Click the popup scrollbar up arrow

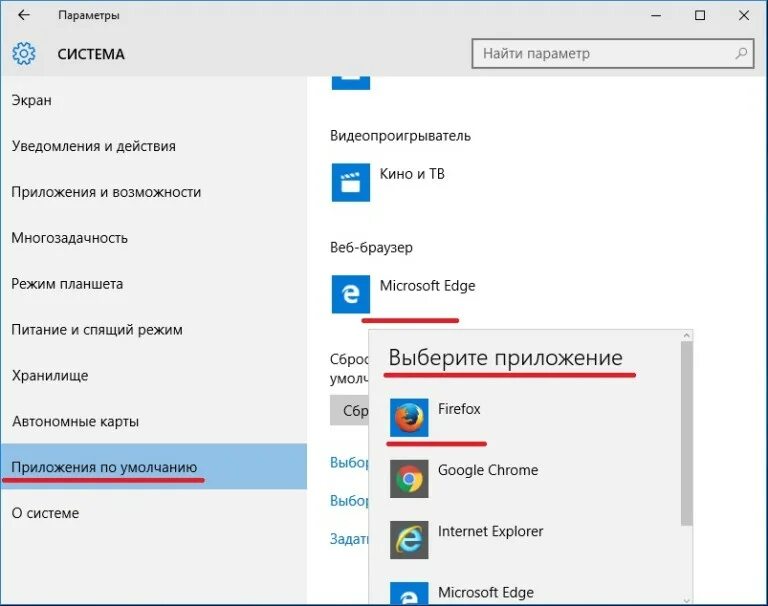pos(687,336)
